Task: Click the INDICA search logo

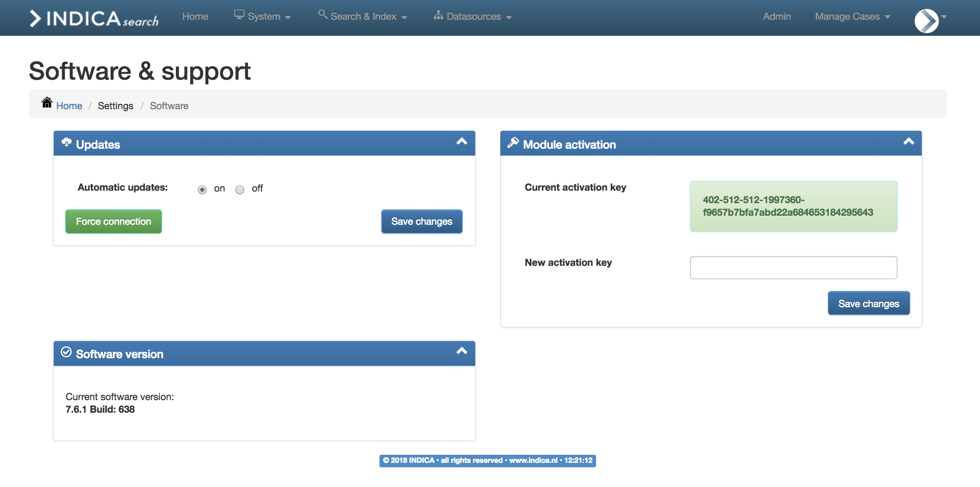Action: (x=94, y=18)
